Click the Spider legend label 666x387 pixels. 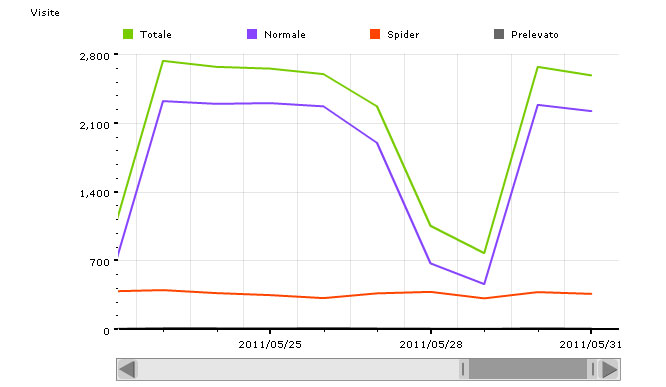pyautogui.click(x=403, y=35)
